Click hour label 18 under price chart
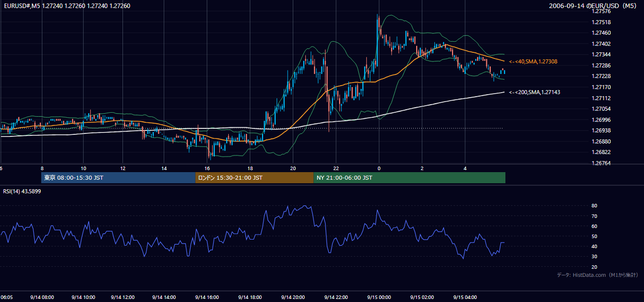The height and width of the screenshot is (302, 644). tap(250, 168)
